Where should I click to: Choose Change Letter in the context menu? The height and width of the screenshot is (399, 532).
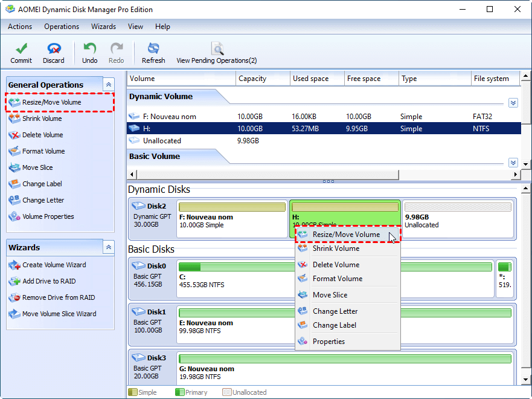click(x=348, y=311)
